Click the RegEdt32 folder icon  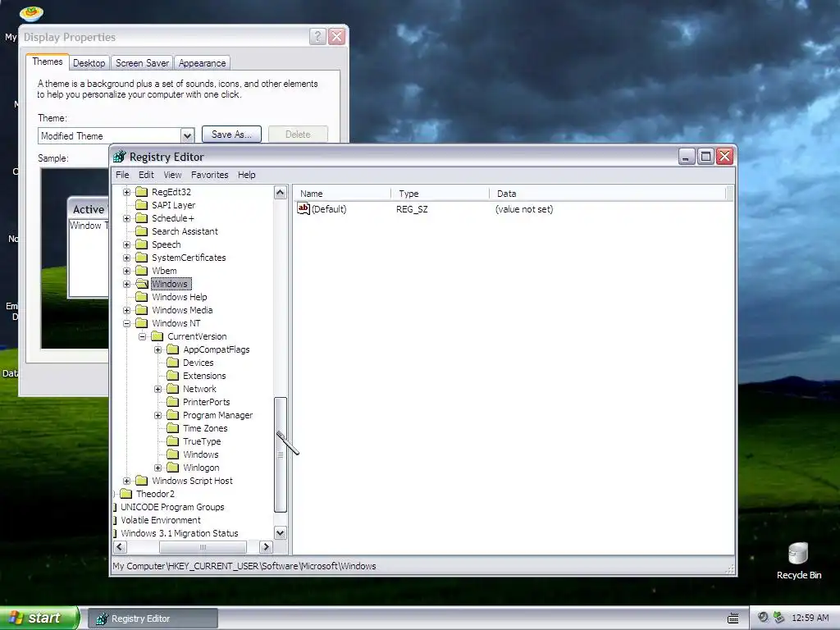pos(141,192)
